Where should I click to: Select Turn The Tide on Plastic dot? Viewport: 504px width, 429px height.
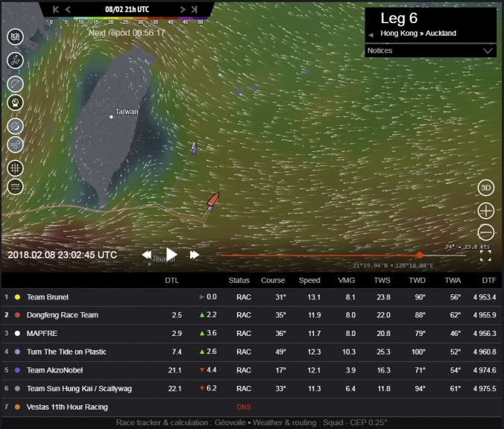pos(17,352)
